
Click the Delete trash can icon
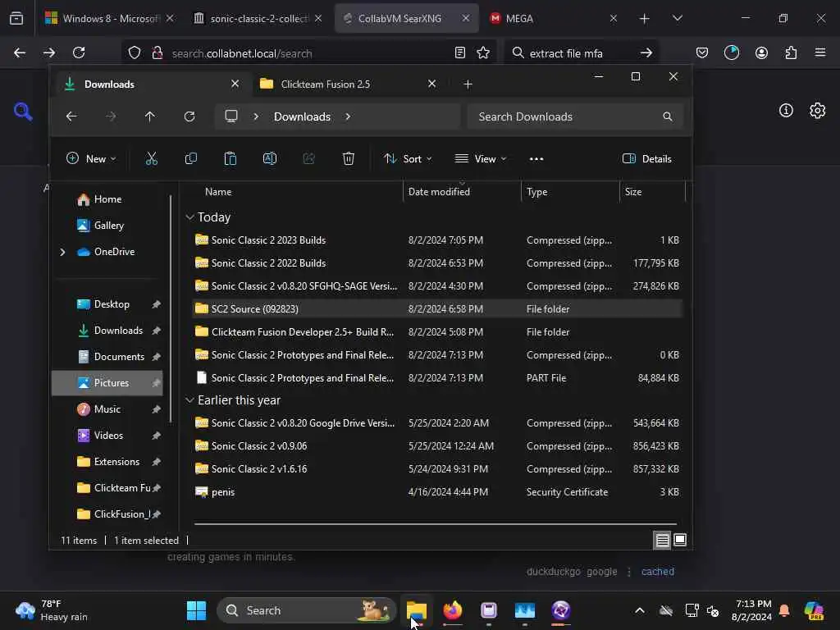click(x=348, y=158)
